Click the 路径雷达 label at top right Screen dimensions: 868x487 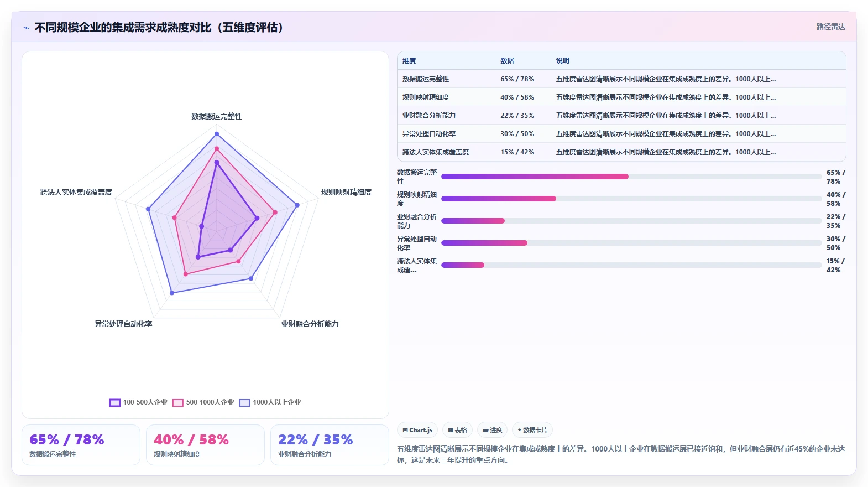[830, 27]
